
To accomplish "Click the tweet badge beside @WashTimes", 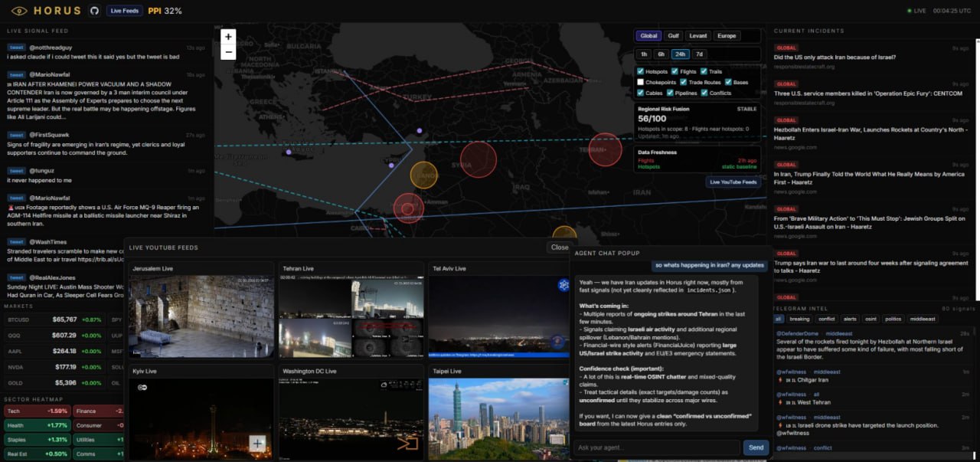I will [17, 241].
